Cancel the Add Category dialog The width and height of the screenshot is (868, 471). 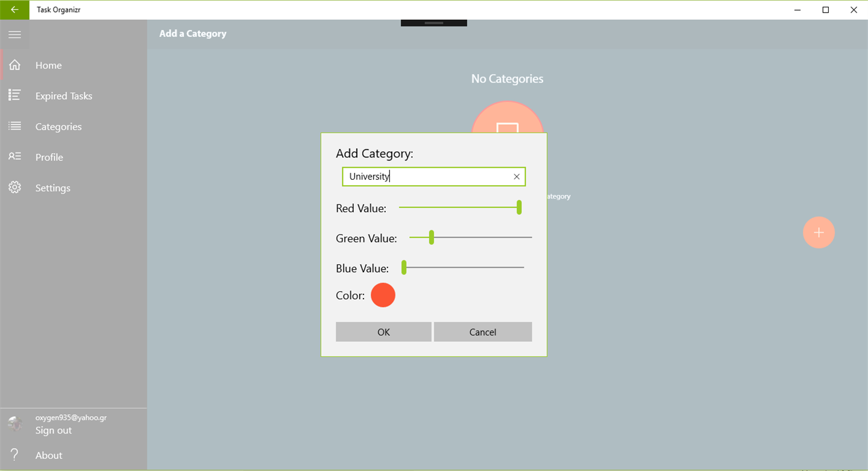tap(483, 332)
